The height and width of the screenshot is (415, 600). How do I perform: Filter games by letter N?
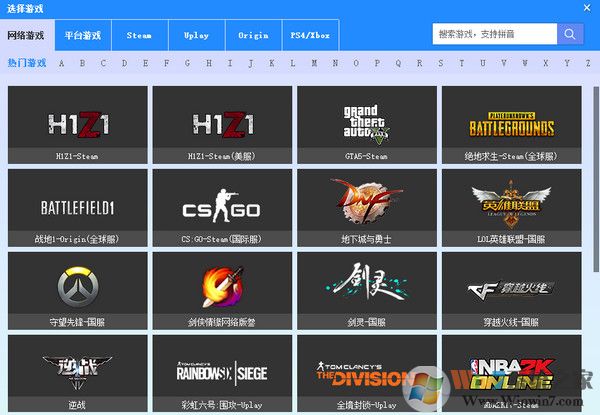pyautogui.click(x=335, y=63)
